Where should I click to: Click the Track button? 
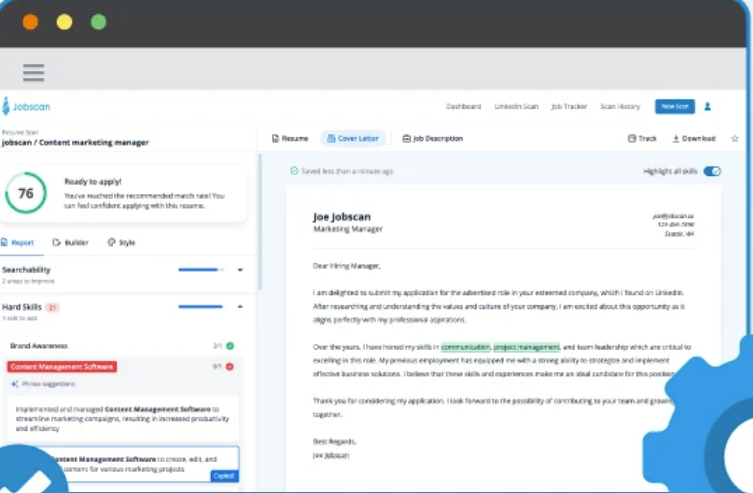coord(642,139)
